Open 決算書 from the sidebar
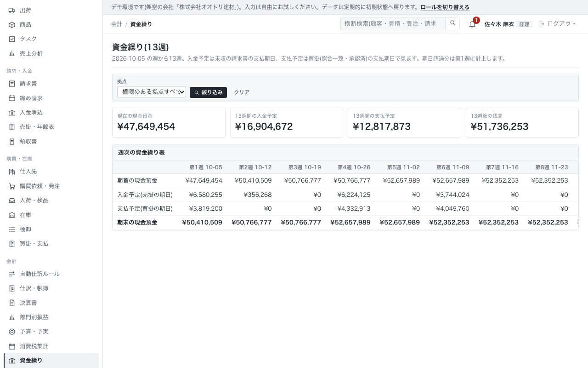The image size is (588, 368). pyautogui.click(x=51, y=303)
